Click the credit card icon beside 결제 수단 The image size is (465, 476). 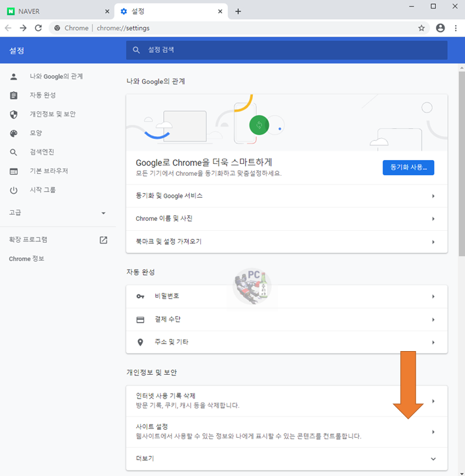pos(140,320)
